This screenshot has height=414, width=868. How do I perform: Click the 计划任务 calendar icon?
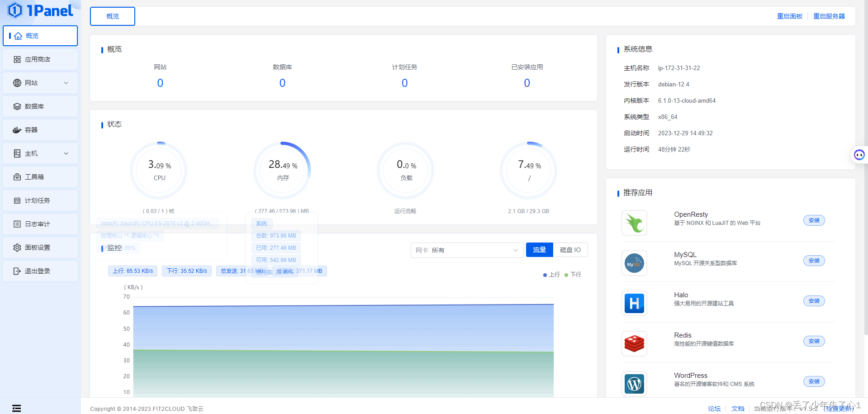tap(17, 201)
